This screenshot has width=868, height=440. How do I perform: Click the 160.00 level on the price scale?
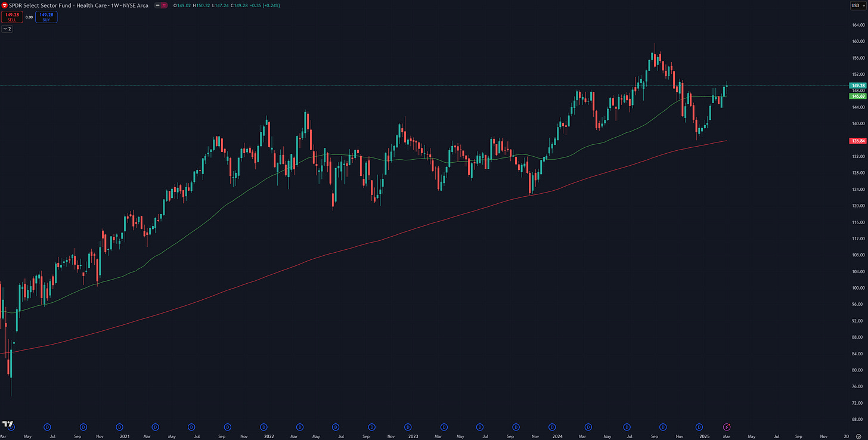click(858, 42)
